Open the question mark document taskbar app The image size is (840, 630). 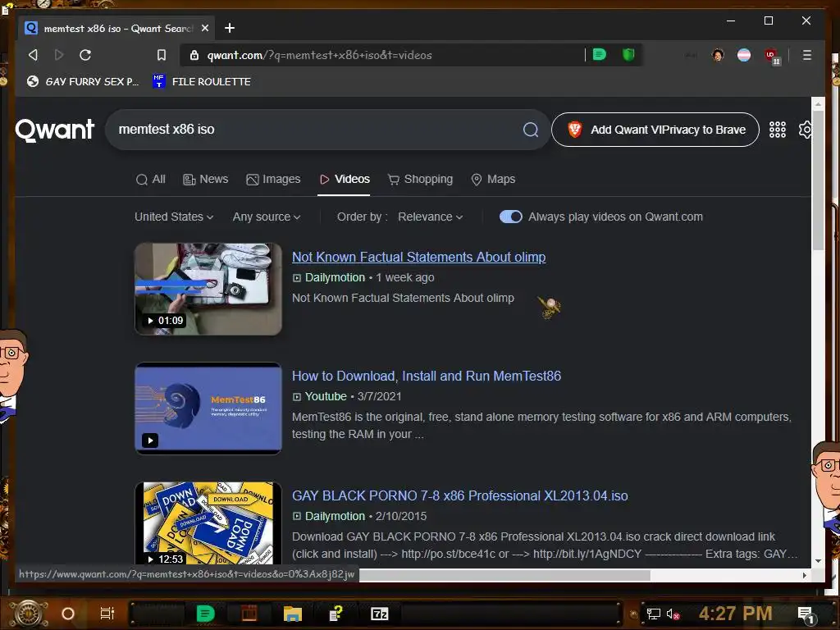[x=336, y=614]
